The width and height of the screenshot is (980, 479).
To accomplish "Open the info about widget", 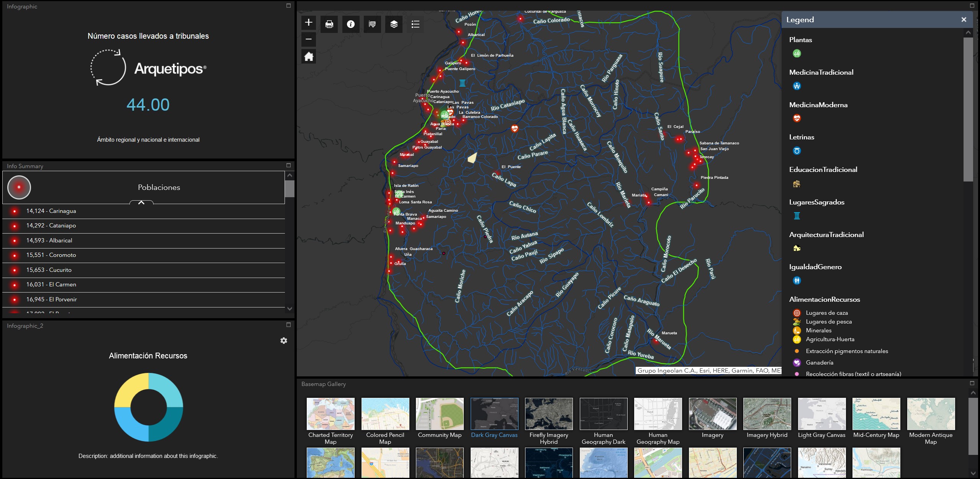I will pyautogui.click(x=351, y=25).
